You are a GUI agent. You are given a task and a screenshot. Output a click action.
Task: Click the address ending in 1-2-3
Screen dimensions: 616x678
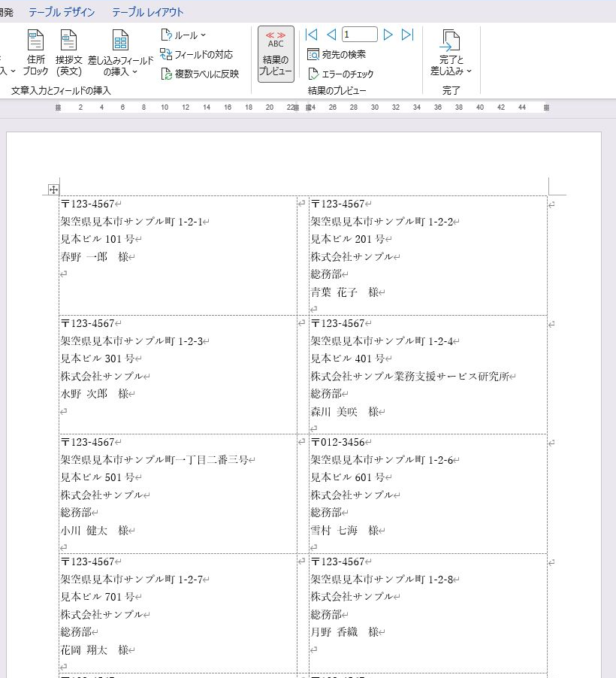[x=132, y=341]
